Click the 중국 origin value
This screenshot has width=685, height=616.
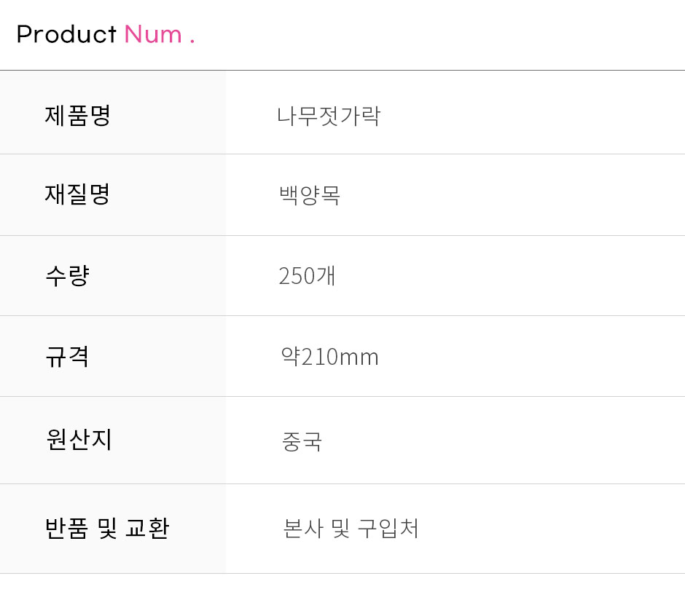pos(302,441)
